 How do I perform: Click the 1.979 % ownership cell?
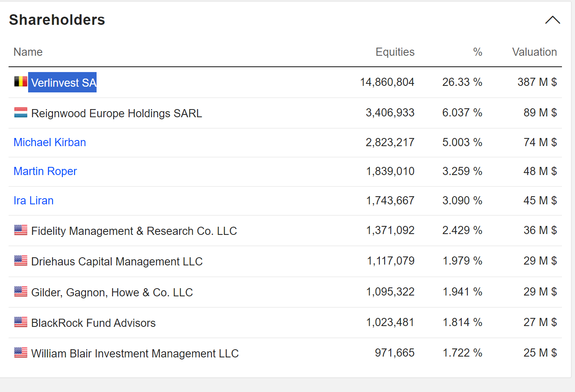(x=463, y=261)
